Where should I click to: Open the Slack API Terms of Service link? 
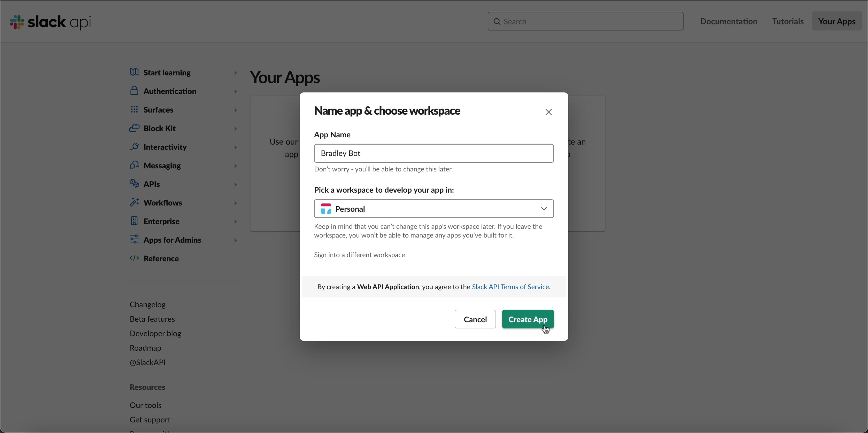(x=510, y=287)
